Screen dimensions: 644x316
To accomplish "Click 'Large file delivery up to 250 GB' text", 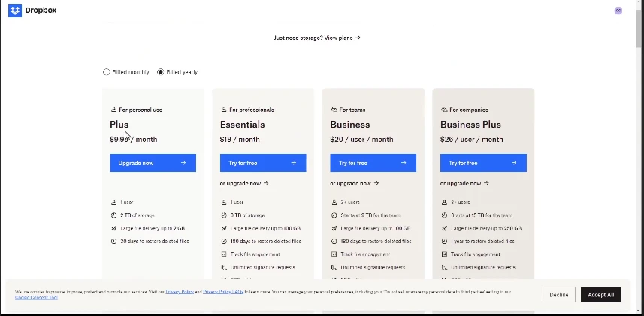I will pos(486,229).
